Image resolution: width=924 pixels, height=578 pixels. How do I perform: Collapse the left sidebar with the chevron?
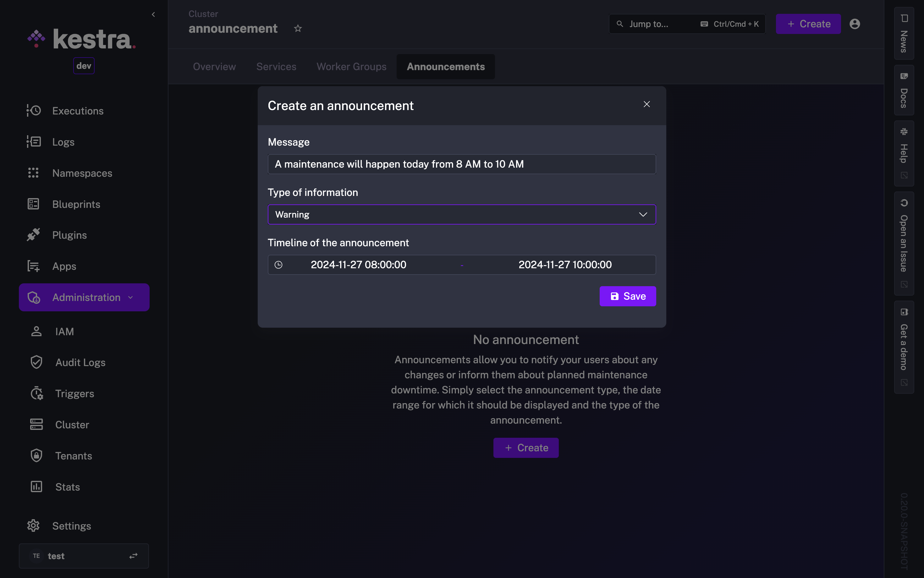[153, 14]
